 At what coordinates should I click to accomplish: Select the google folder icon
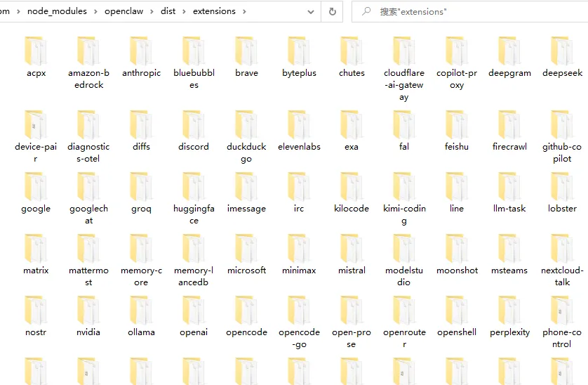36,186
